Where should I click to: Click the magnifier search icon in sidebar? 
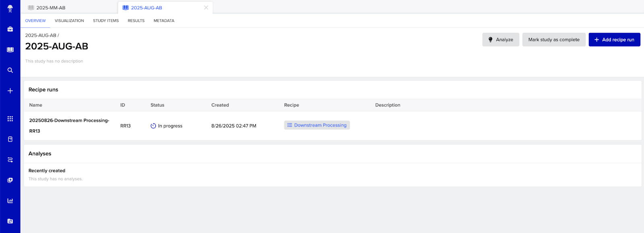pos(10,70)
